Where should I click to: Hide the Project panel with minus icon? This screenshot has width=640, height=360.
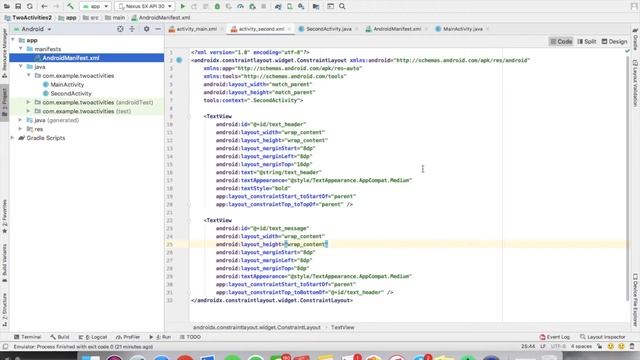[x=158, y=29]
